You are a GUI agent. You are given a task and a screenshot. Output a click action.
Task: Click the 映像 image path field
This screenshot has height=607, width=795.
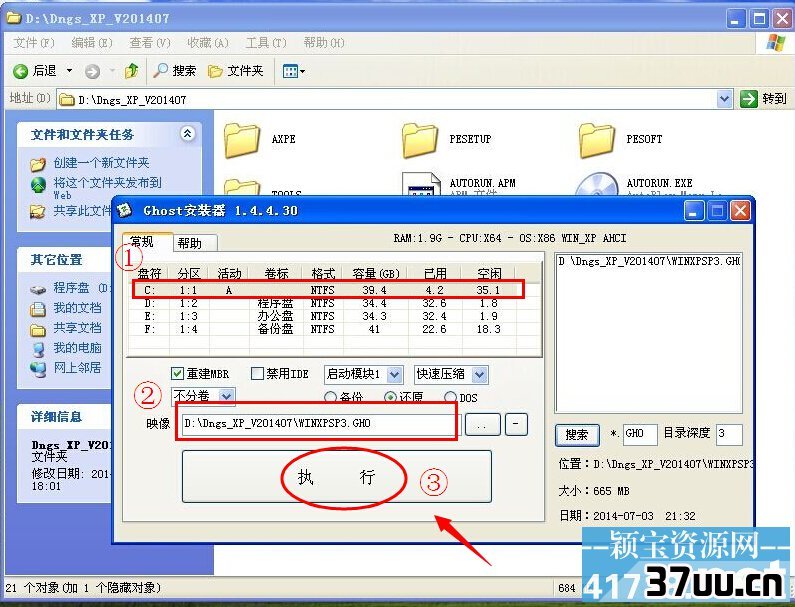coord(318,423)
